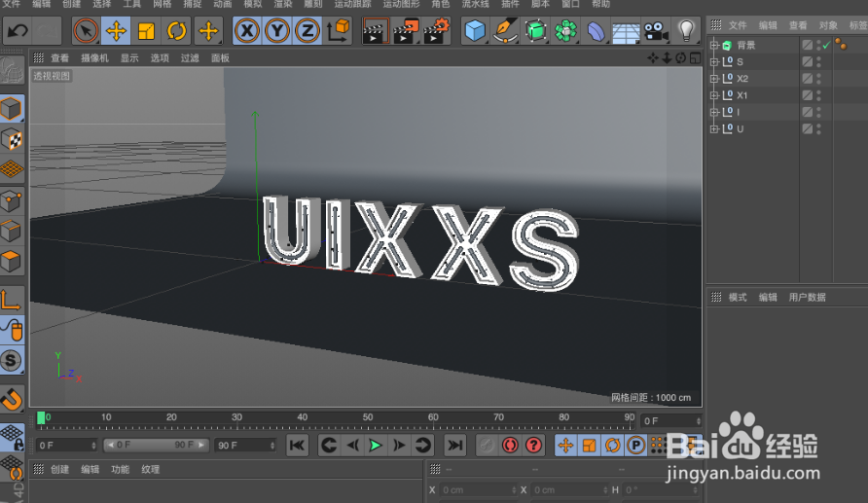Step to the next frame
The height and width of the screenshot is (503, 868).
(x=399, y=445)
